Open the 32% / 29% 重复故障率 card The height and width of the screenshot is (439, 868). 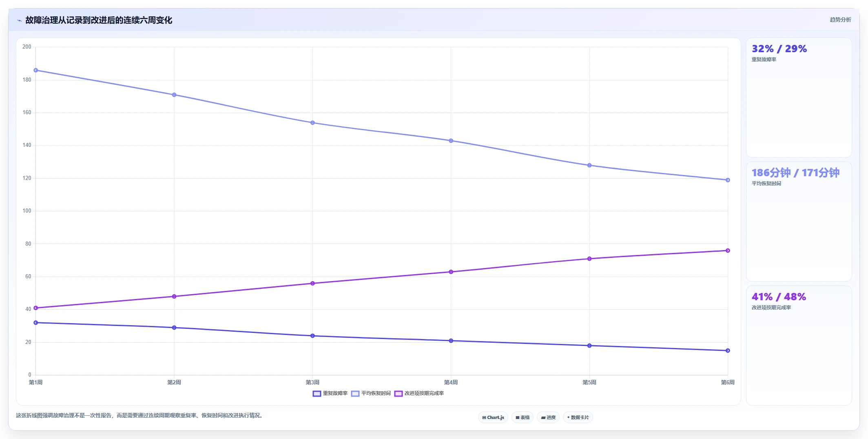[799, 98]
